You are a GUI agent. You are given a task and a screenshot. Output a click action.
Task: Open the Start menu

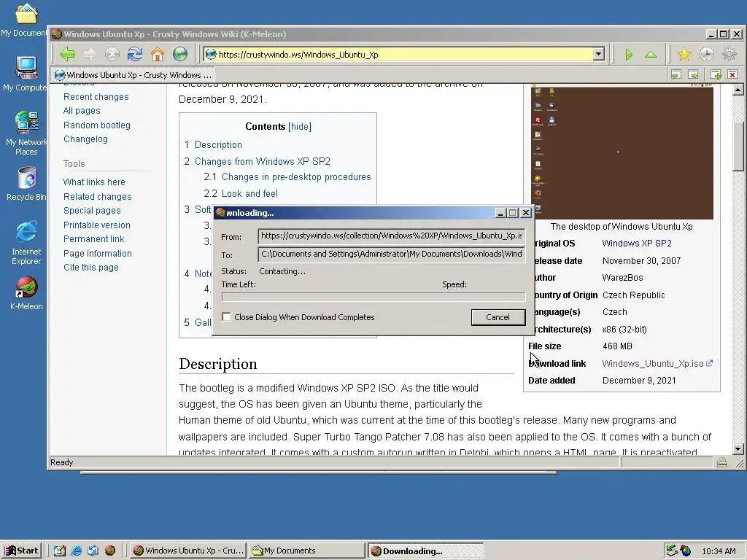click(22, 551)
